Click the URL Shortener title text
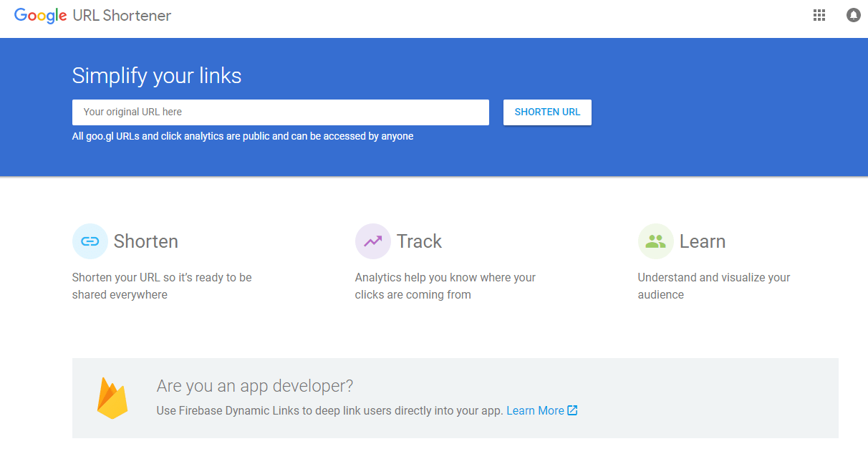 [122, 15]
